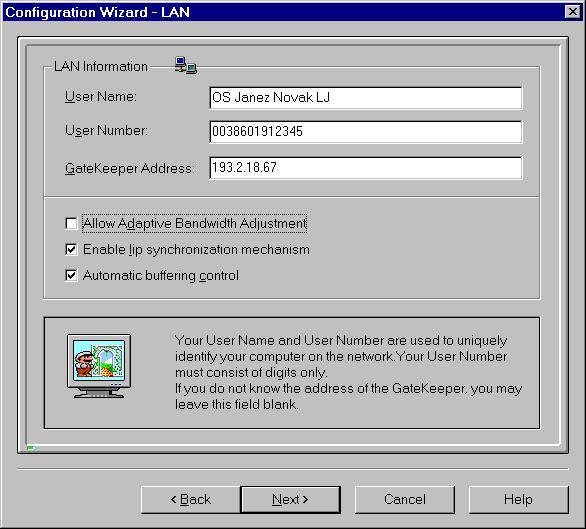Disable Automatic buffering control checkbox
The image size is (586, 529).
tap(71, 276)
